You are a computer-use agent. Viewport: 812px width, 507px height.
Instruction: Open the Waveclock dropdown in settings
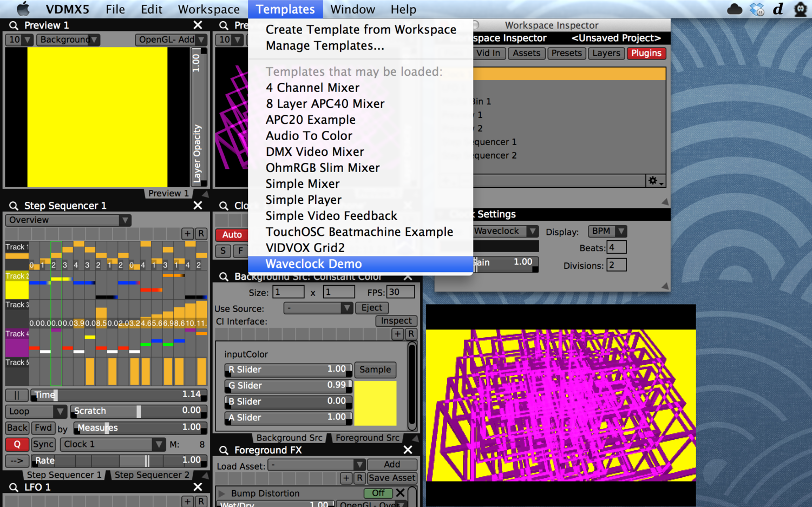[x=505, y=231]
